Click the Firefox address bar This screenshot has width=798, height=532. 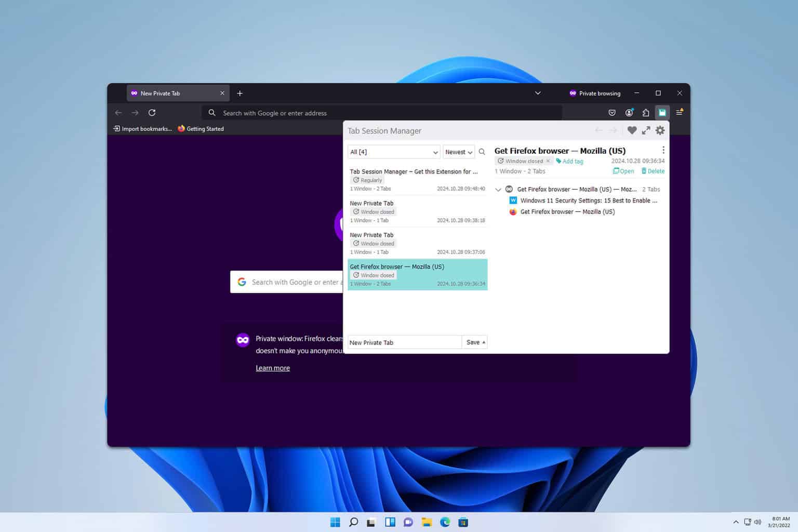(x=382, y=113)
